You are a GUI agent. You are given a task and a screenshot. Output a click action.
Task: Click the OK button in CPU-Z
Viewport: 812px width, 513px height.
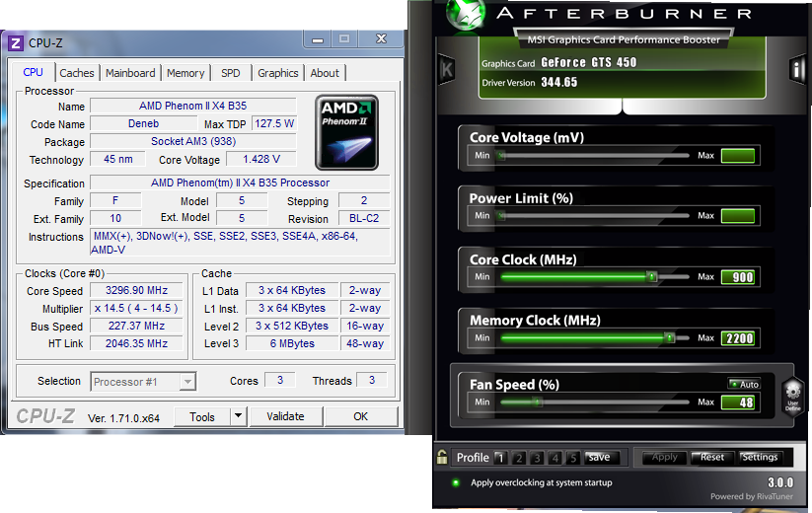[x=361, y=416]
